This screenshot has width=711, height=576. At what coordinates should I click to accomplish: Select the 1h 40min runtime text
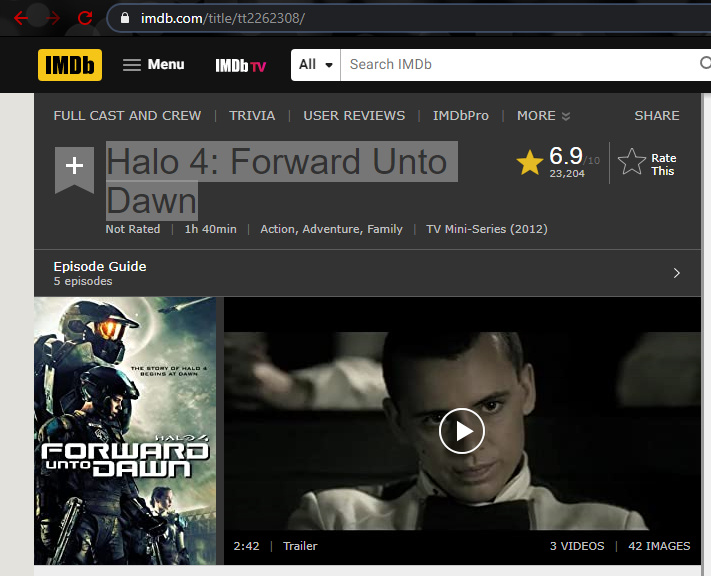click(210, 229)
